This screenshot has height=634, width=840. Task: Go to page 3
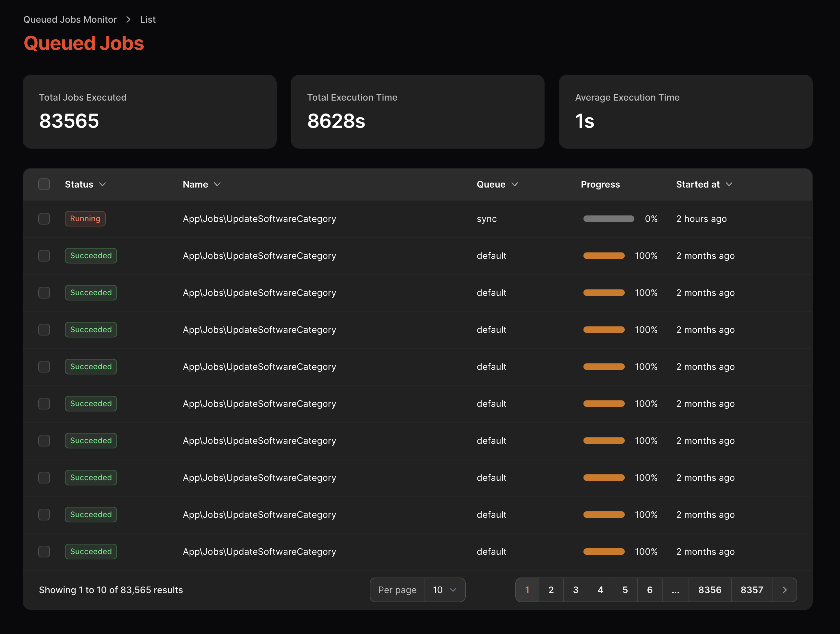(x=576, y=590)
